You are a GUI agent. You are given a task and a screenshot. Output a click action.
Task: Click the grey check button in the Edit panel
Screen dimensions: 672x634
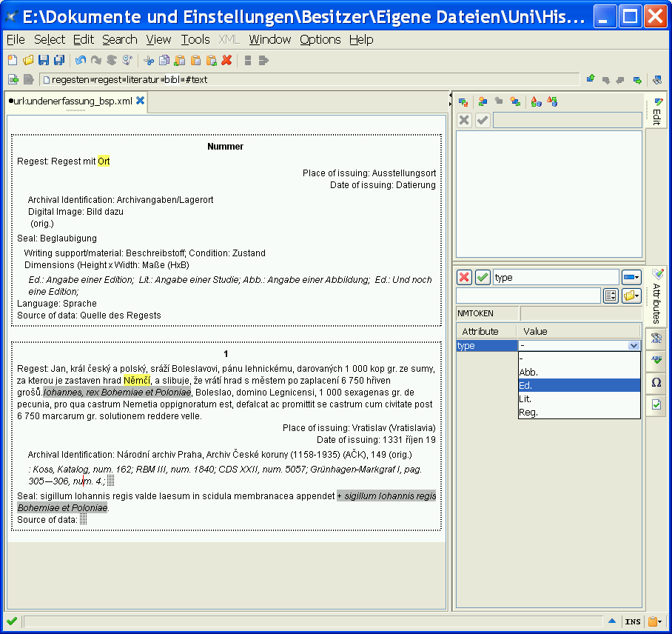[483, 120]
